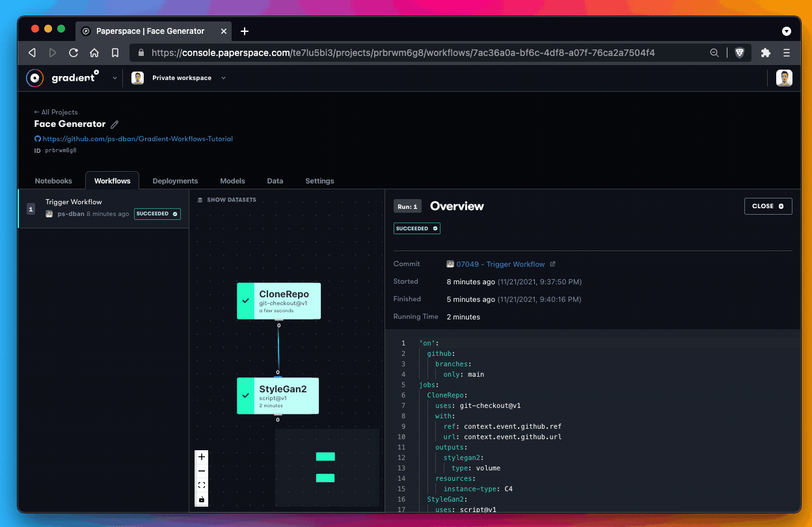
Task: Close the Paperspace Face Generator tab
Action: point(223,31)
